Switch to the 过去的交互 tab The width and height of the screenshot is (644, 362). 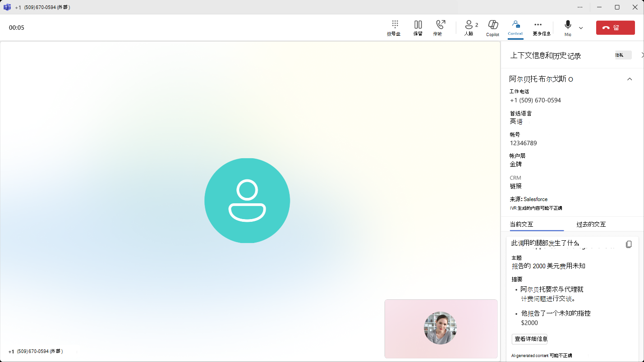tap(591, 224)
